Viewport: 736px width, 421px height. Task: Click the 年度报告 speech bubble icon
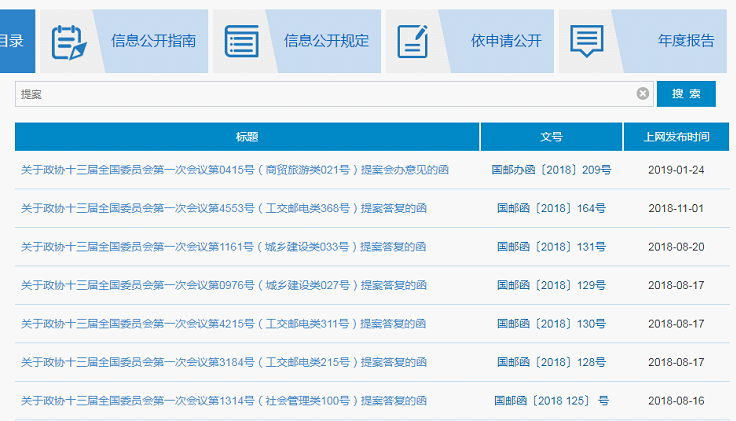coord(586,41)
